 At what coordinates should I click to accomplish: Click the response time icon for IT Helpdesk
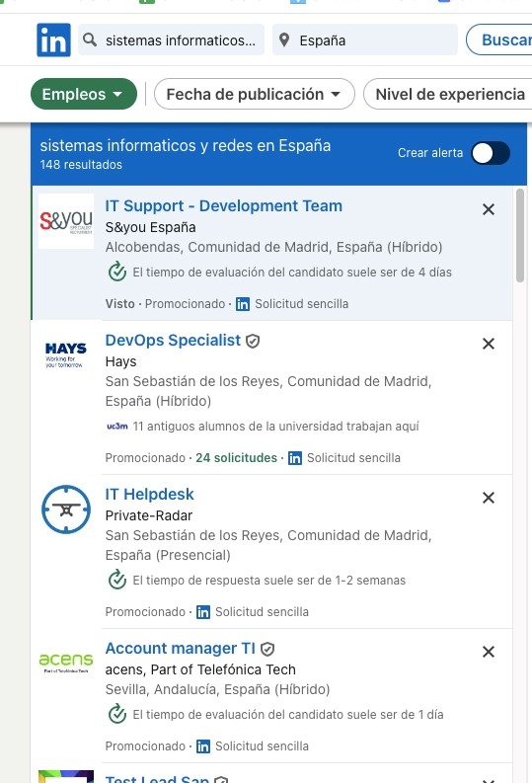pyautogui.click(x=117, y=580)
